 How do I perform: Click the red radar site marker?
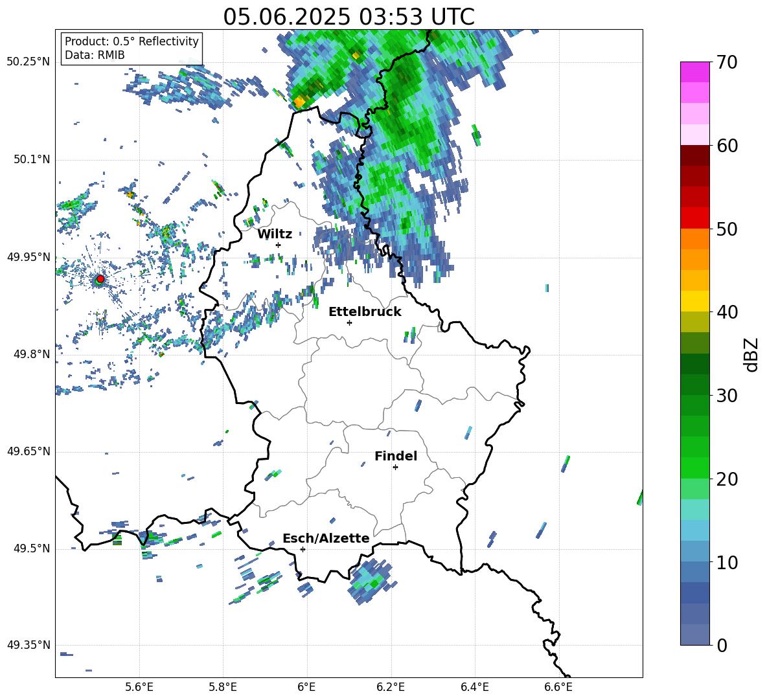100,278
